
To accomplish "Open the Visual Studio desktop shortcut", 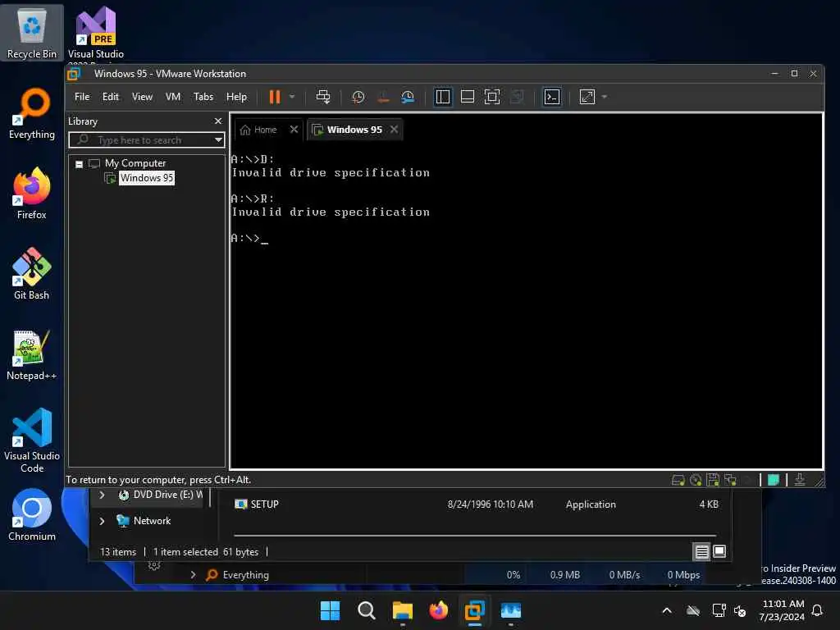I will point(95,34).
